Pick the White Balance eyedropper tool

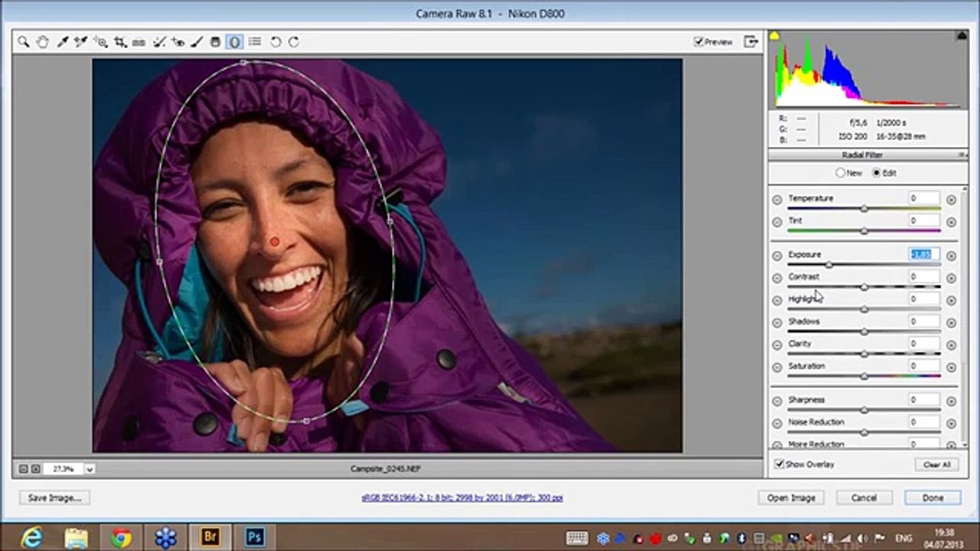point(62,42)
